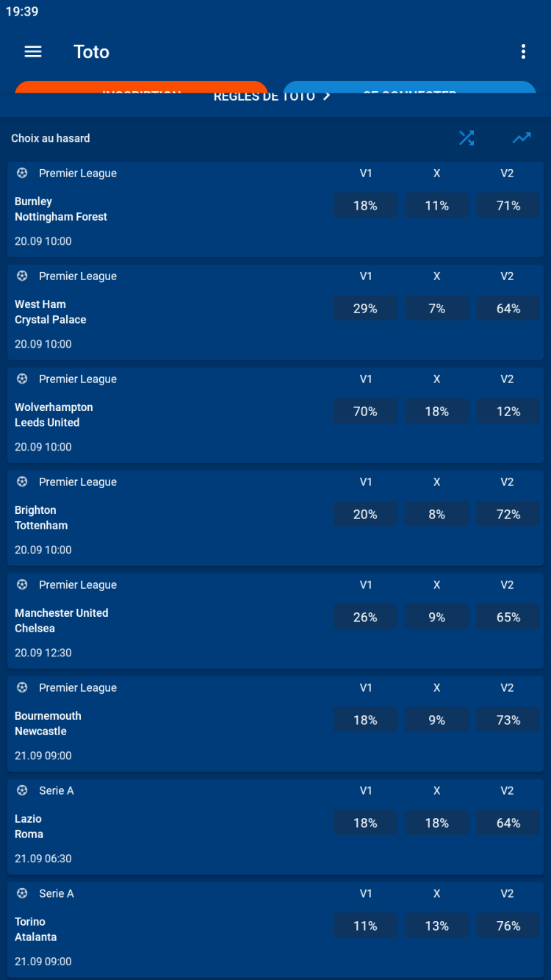The image size is (551, 980).
Task: Pick V2 64% for Lazio vs Roma
Action: 508,823
